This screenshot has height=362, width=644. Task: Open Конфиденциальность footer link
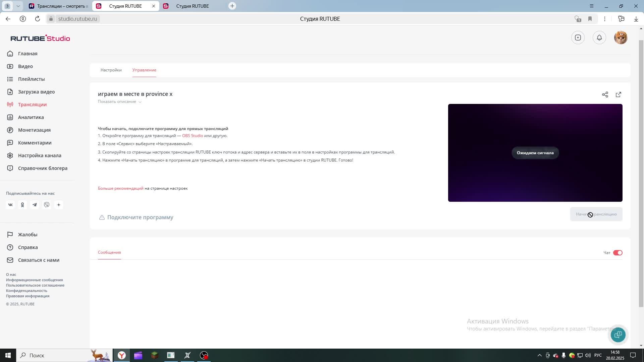(26, 291)
